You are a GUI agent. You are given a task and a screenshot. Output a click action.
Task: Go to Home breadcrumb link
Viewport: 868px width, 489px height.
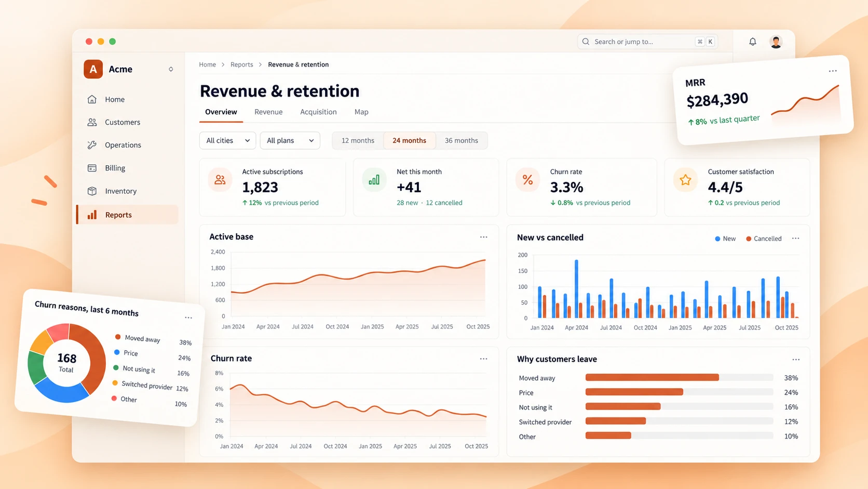point(207,64)
